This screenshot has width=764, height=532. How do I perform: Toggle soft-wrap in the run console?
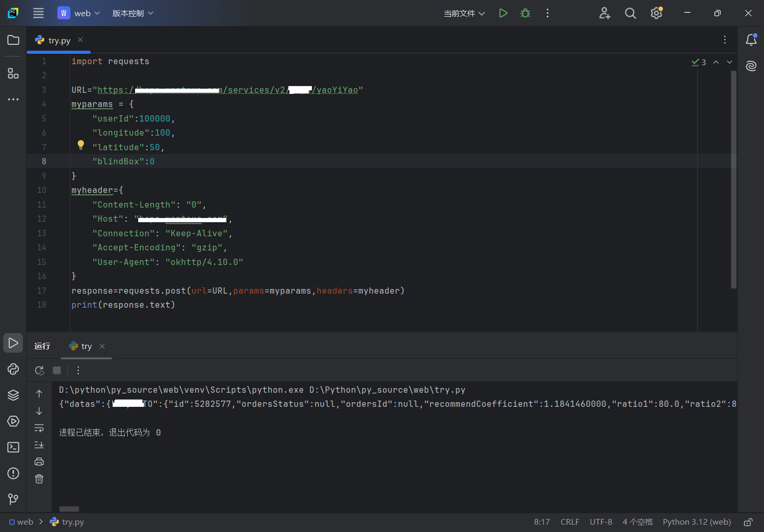(39, 428)
